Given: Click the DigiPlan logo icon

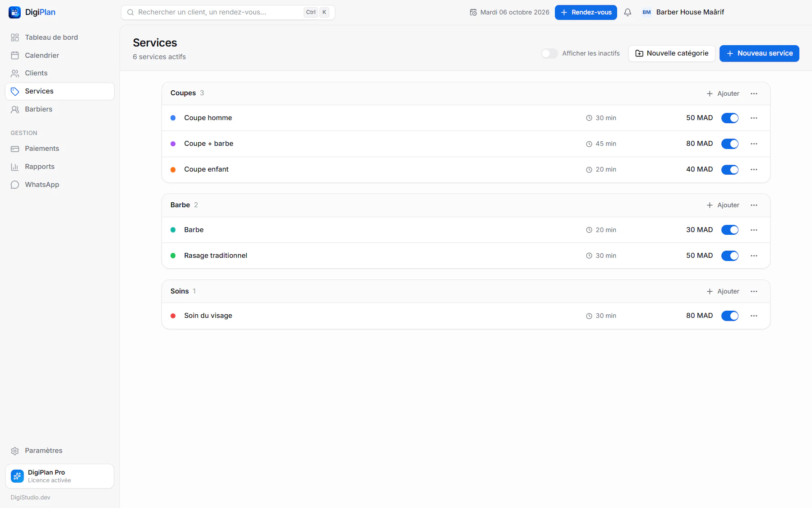Looking at the screenshot, I should pos(14,12).
